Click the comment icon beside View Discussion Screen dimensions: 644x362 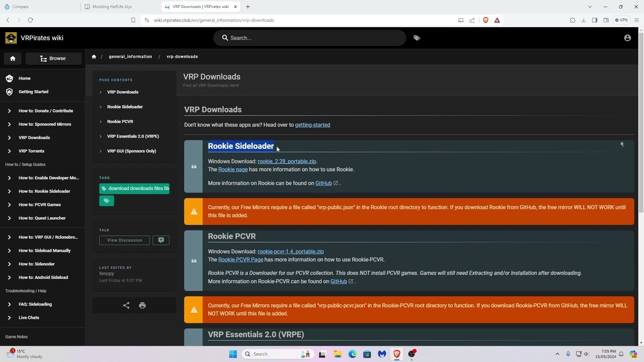pyautogui.click(x=161, y=240)
